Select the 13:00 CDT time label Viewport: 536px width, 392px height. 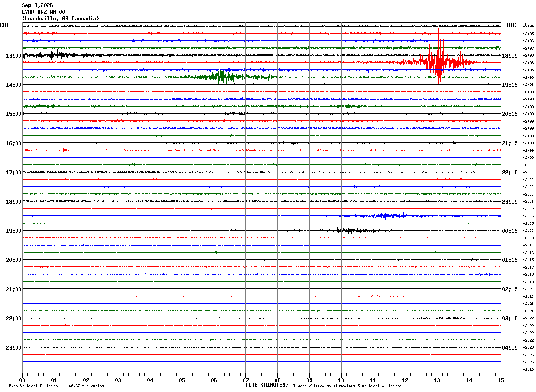click(x=13, y=55)
